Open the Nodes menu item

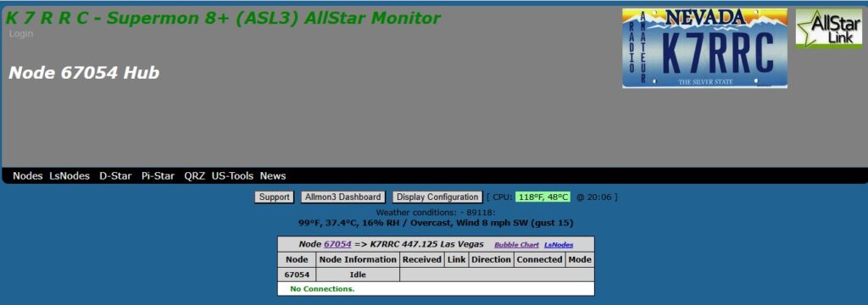[x=28, y=176]
